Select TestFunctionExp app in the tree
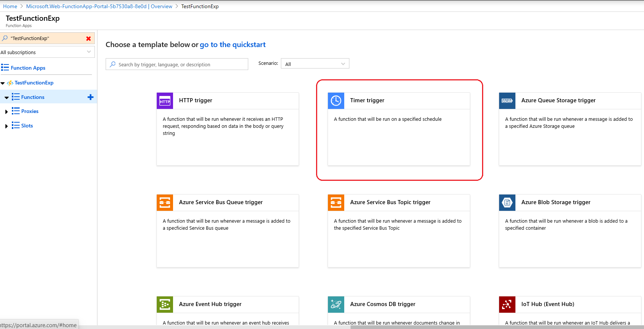Screen dimensions: 644x329 coord(34,83)
